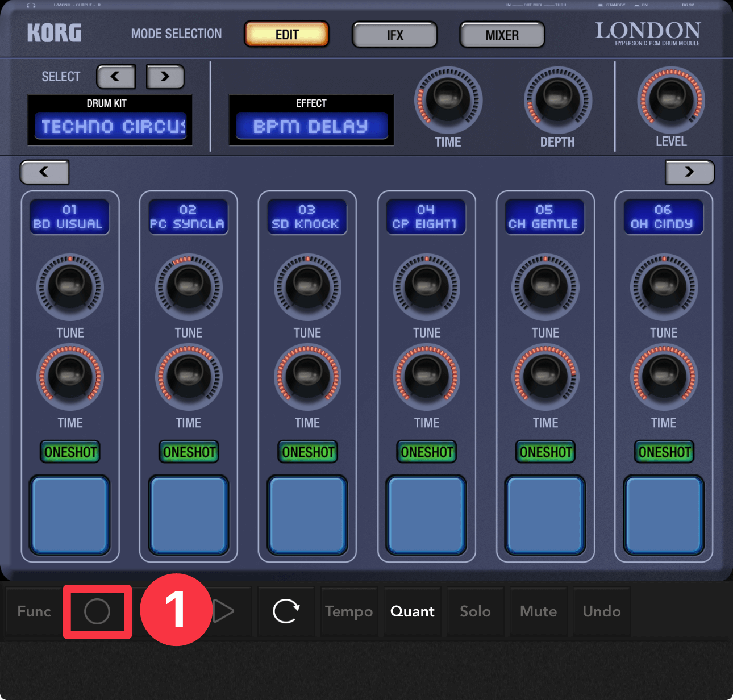Toggle ONESHOT for the CP Eight channel
Screen dimensions: 733x700
coord(427,452)
